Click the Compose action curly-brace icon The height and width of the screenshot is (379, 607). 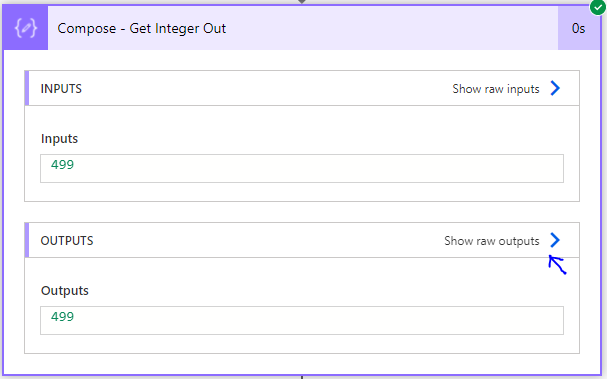[x=26, y=28]
